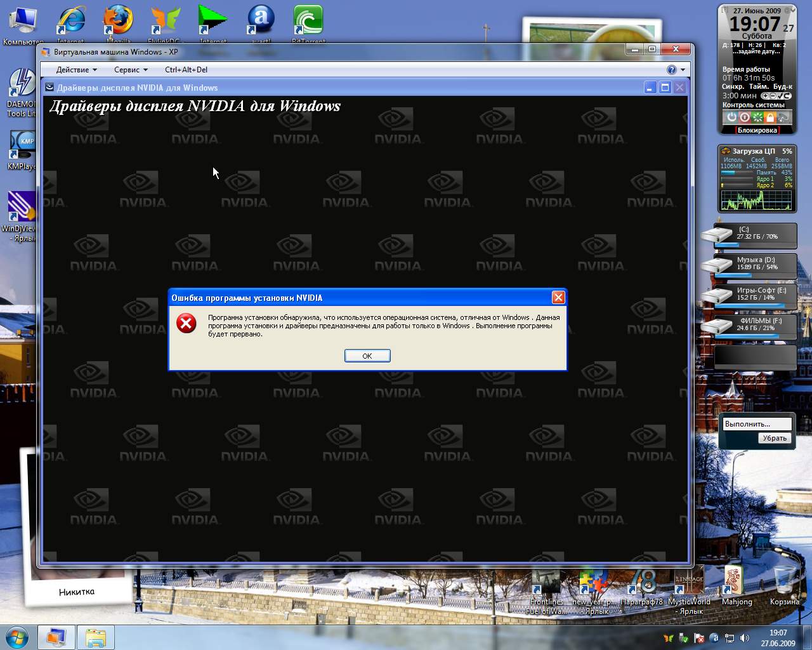Viewport: 812px width, 650px height.
Task: Click the Загрузка ЦП CPU graph
Action: tap(756, 200)
